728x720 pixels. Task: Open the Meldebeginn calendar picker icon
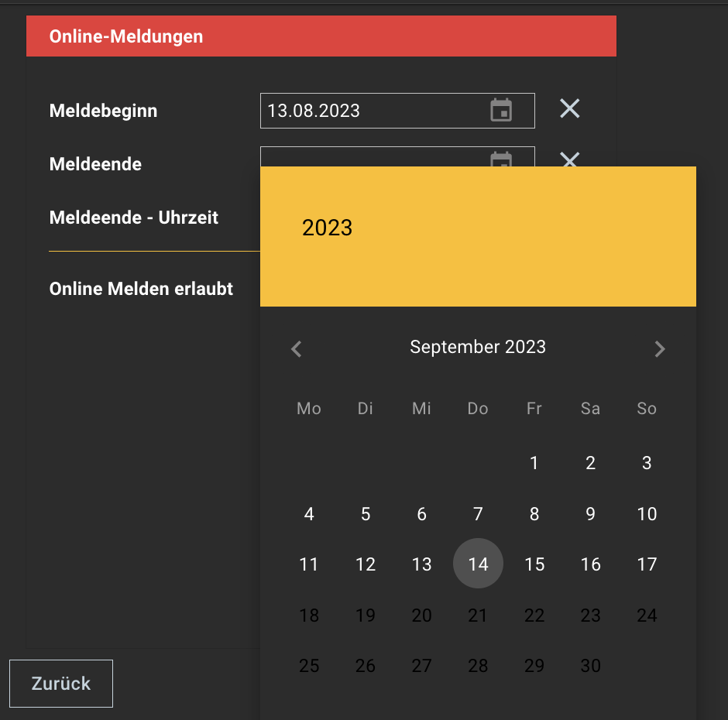tap(501, 111)
